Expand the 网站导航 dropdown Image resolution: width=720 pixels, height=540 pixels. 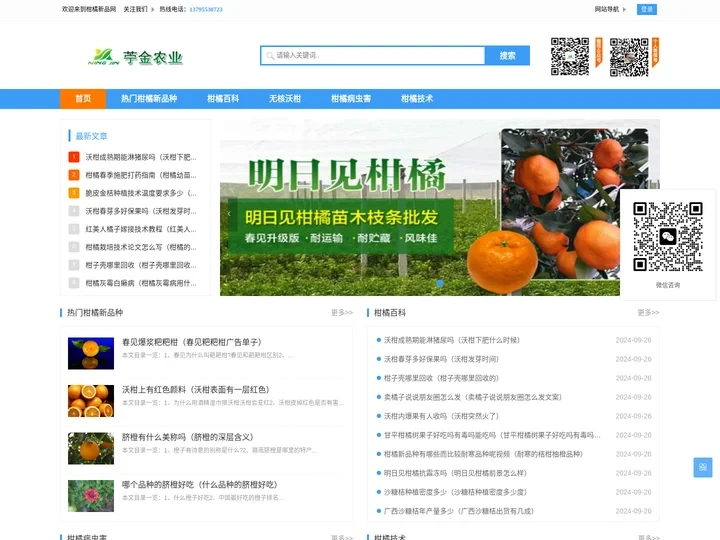tap(610, 9)
